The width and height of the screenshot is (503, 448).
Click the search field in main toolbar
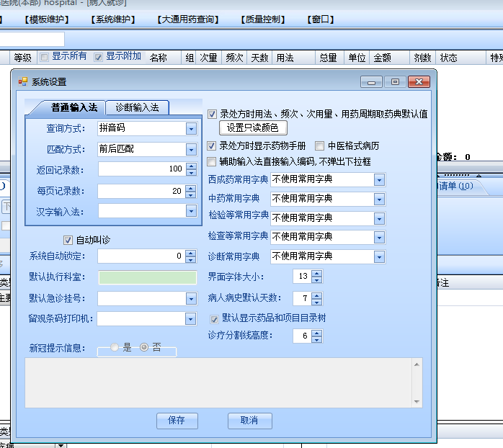32,40
